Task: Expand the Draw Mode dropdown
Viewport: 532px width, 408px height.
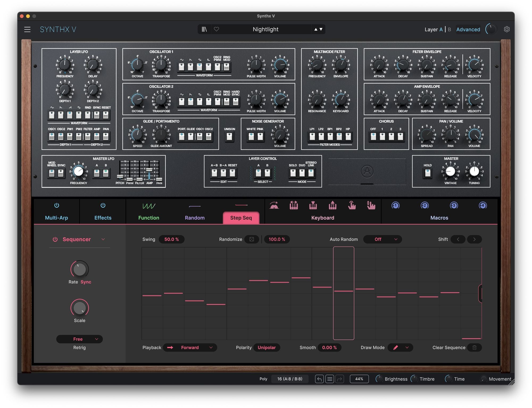Action: point(400,348)
